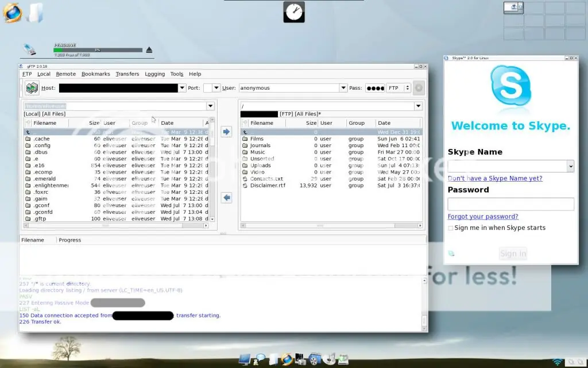This screenshot has height=368, width=588.
Task: Open the Firefox icon in the dock
Action: tap(287, 359)
